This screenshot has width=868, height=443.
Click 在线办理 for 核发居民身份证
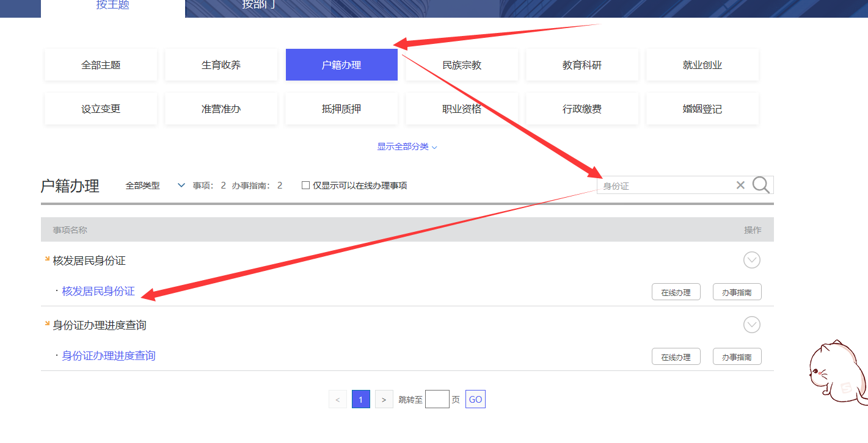[676, 291]
